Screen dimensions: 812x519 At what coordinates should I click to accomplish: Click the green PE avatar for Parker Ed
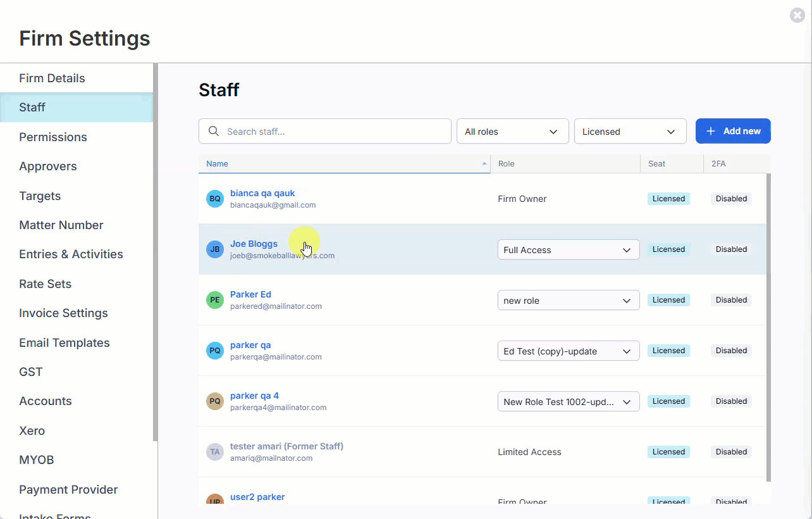[215, 300]
